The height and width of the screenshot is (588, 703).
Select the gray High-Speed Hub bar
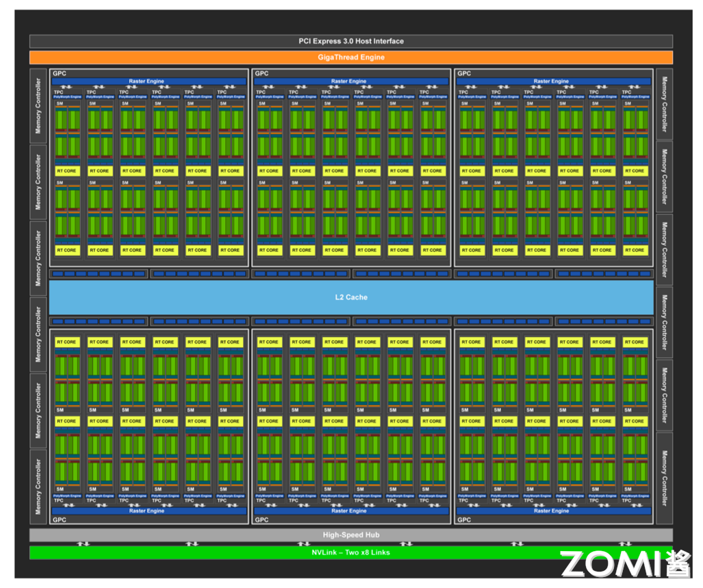pyautogui.click(x=350, y=535)
